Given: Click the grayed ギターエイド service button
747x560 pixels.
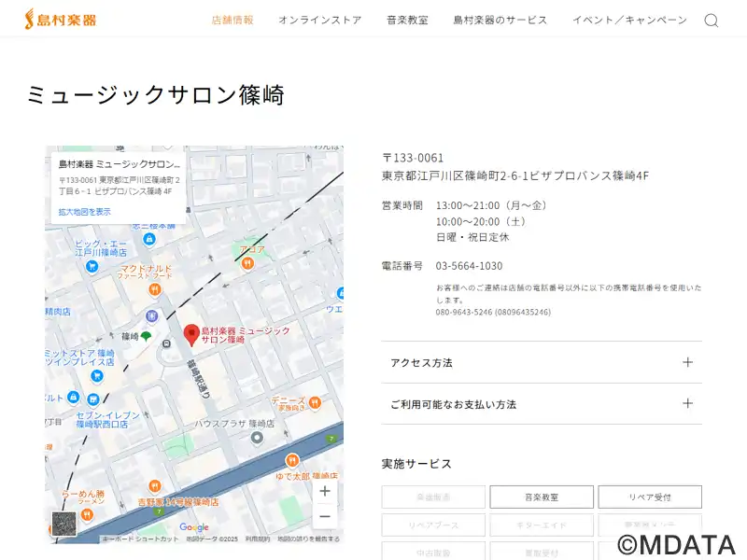Looking at the screenshot, I should (x=542, y=525).
